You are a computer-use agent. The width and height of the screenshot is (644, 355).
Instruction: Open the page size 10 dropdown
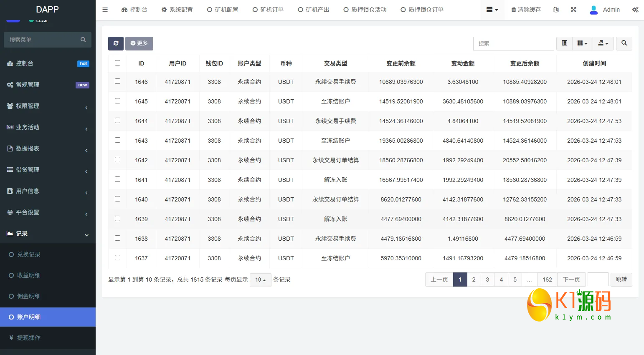[261, 280]
